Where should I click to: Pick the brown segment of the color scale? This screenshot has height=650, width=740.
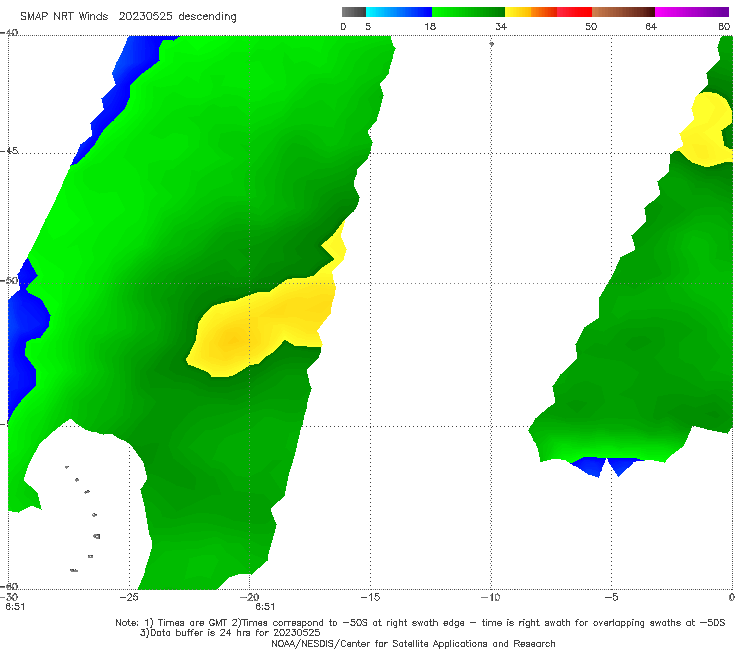click(x=623, y=12)
